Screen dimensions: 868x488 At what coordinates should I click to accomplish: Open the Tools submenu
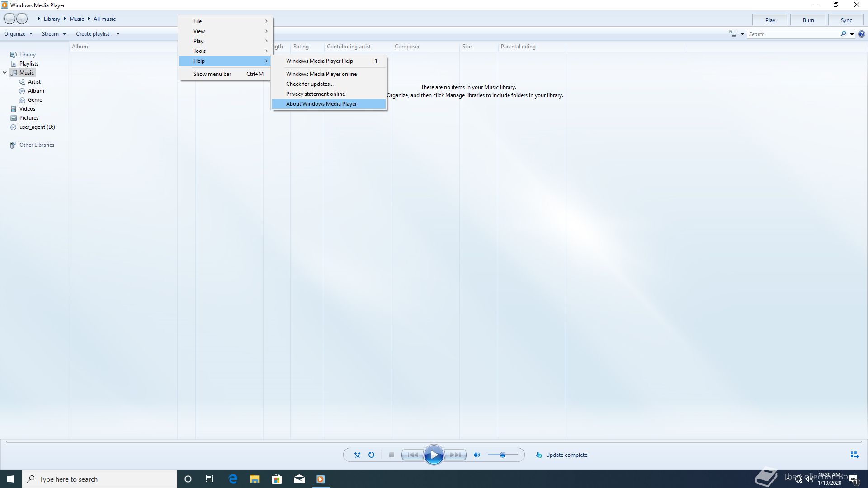(x=225, y=51)
